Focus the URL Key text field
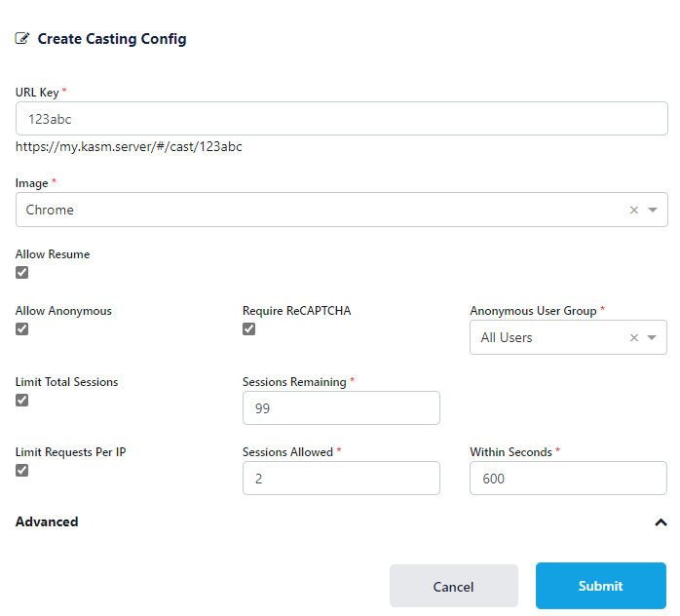This screenshot has height=616, width=680. (x=341, y=119)
